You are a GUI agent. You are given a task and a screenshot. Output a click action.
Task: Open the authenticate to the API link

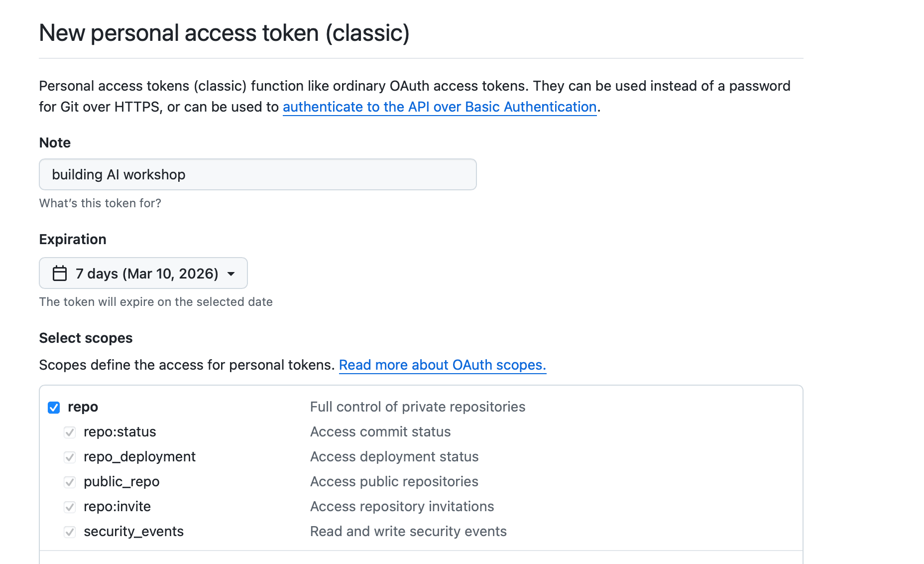pos(440,107)
